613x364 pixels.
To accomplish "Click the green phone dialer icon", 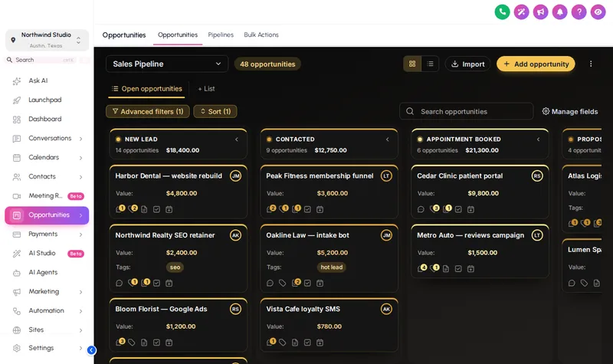I will [502, 12].
